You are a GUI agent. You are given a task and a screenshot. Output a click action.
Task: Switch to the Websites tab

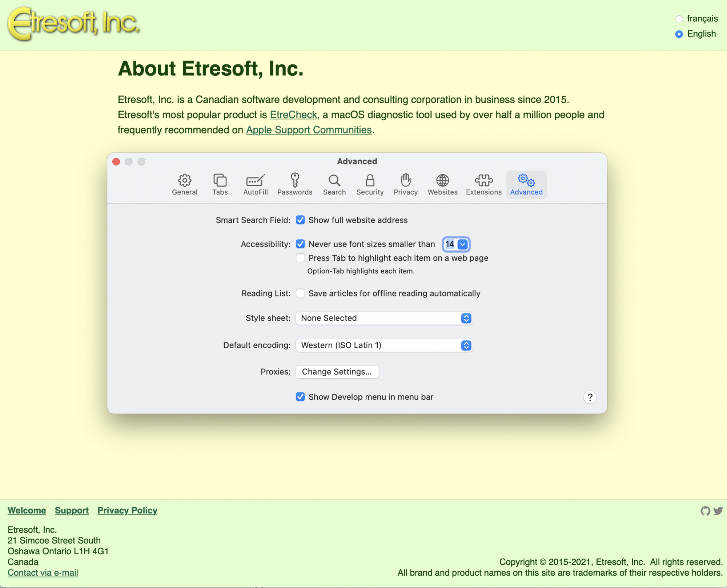pos(443,184)
